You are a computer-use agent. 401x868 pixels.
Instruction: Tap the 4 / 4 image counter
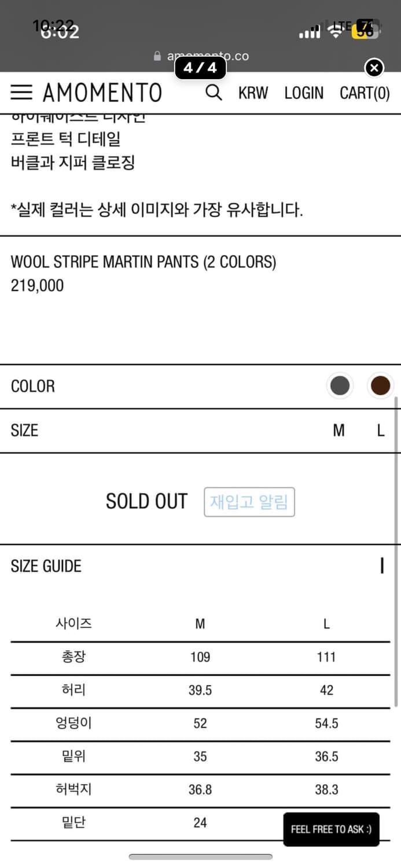coord(200,68)
